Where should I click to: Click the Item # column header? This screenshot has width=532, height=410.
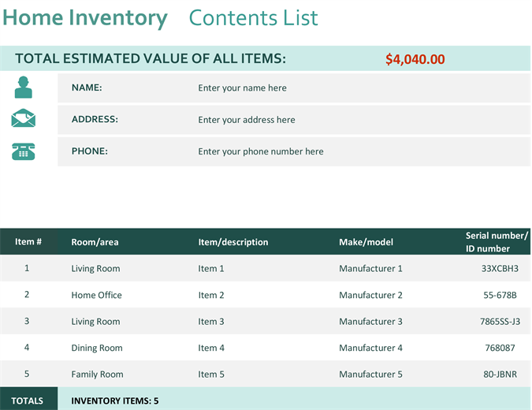(x=28, y=242)
